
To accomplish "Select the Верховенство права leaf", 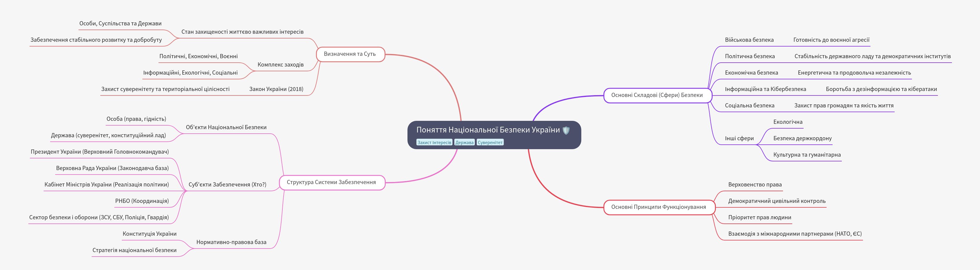I will coord(755,185).
